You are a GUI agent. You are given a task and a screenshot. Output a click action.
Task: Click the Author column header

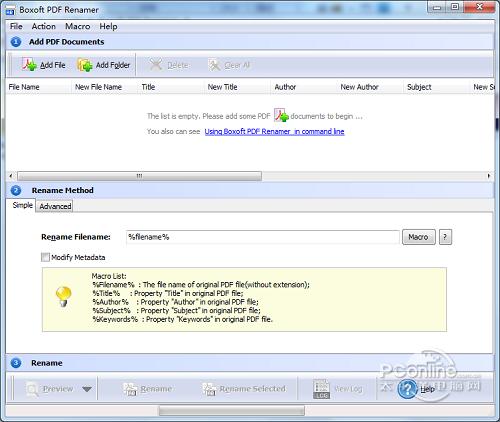(x=304, y=87)
